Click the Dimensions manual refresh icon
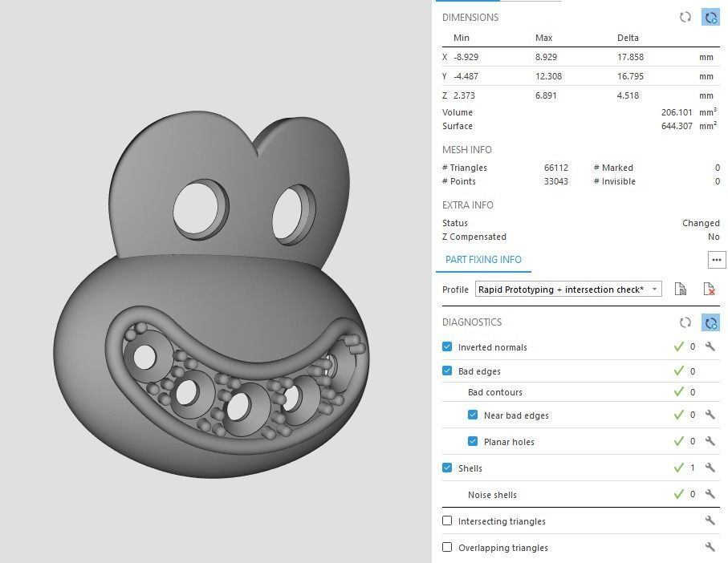This screenshot has height=563, width=728. pos(685,18)
